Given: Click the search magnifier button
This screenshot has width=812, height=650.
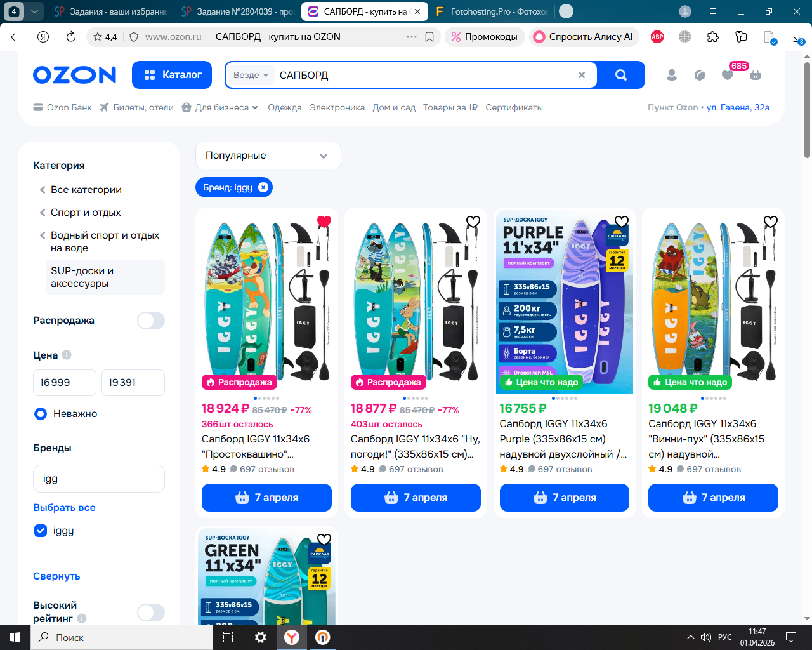Looking at the screenshot, I should (x=621, y=75).
